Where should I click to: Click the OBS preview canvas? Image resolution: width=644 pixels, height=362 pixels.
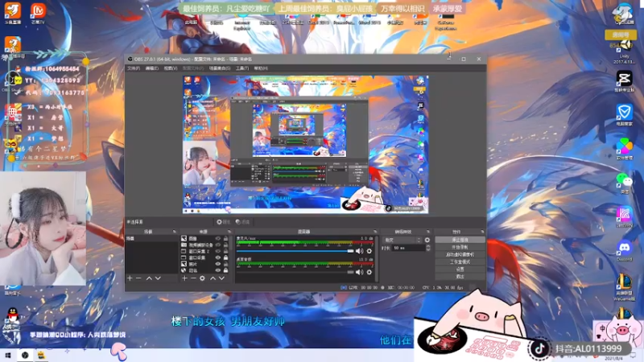pyautogui.click(x=306, y=145)
